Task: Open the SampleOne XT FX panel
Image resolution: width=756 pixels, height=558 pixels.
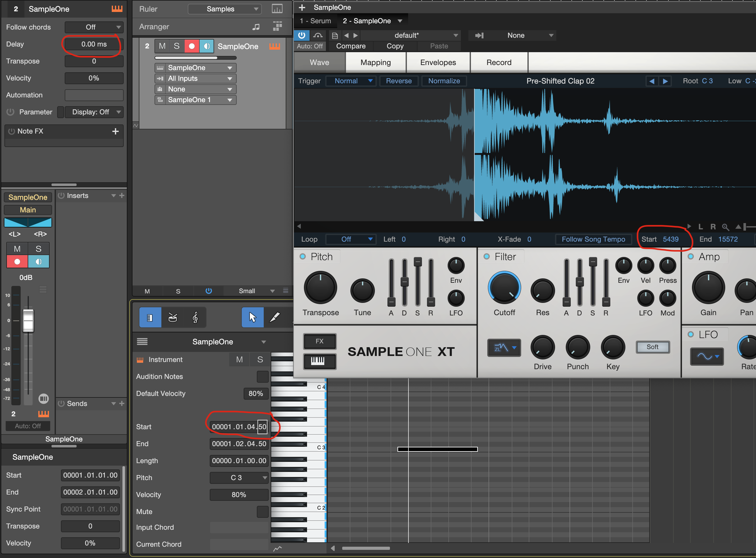Action: point(319,341)
